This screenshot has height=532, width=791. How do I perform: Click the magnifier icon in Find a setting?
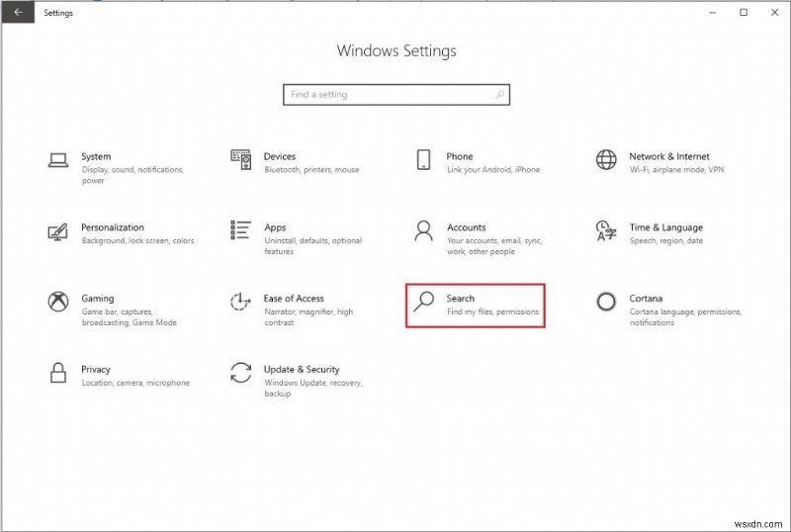click(x=500, y=94)
